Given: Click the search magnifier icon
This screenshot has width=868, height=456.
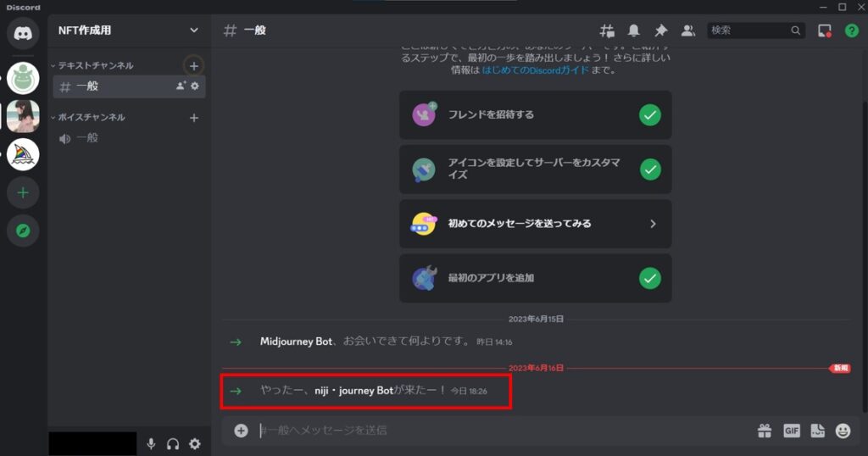Looking at the screenshot, I should (795, 31).
